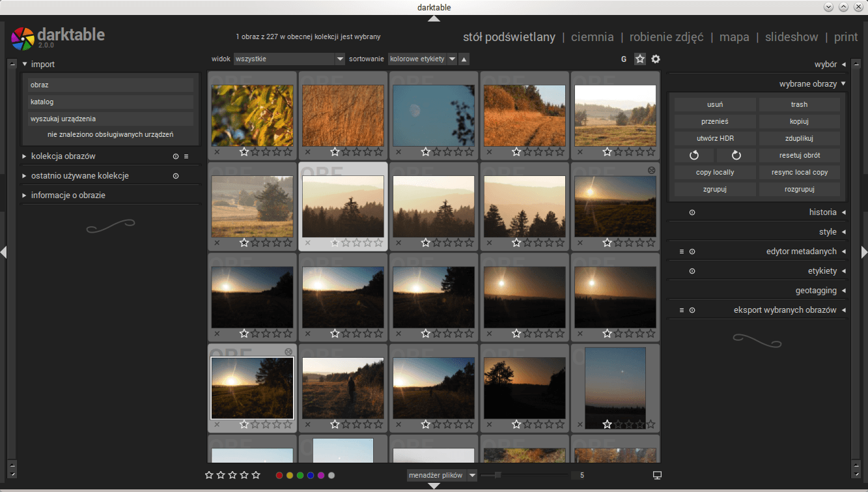
Task: Apply the green color label
Action: (x=300, y=476)
